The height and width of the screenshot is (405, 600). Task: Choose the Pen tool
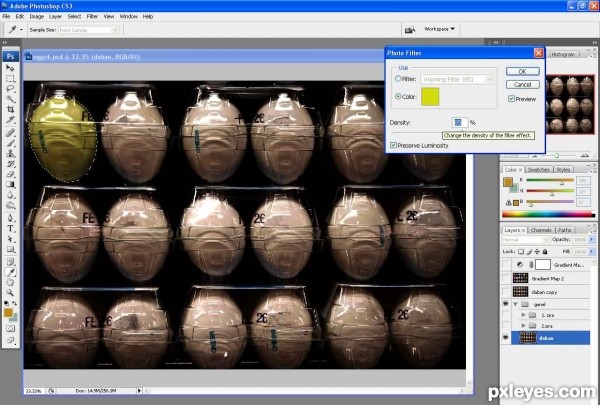click(10, 218)
